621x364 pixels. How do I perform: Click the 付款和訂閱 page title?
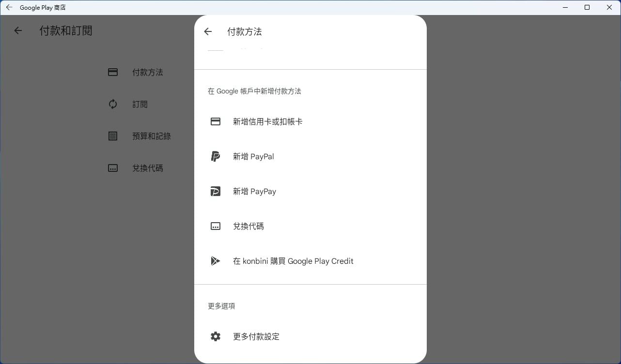tap(66, 30)
